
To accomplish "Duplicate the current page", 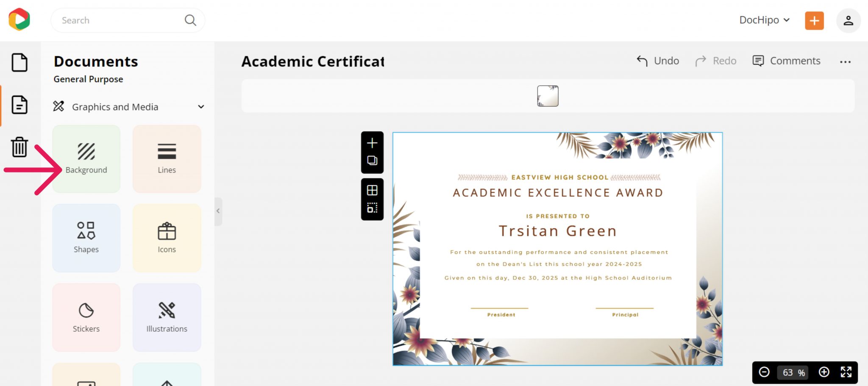I will tap(372, 161).
